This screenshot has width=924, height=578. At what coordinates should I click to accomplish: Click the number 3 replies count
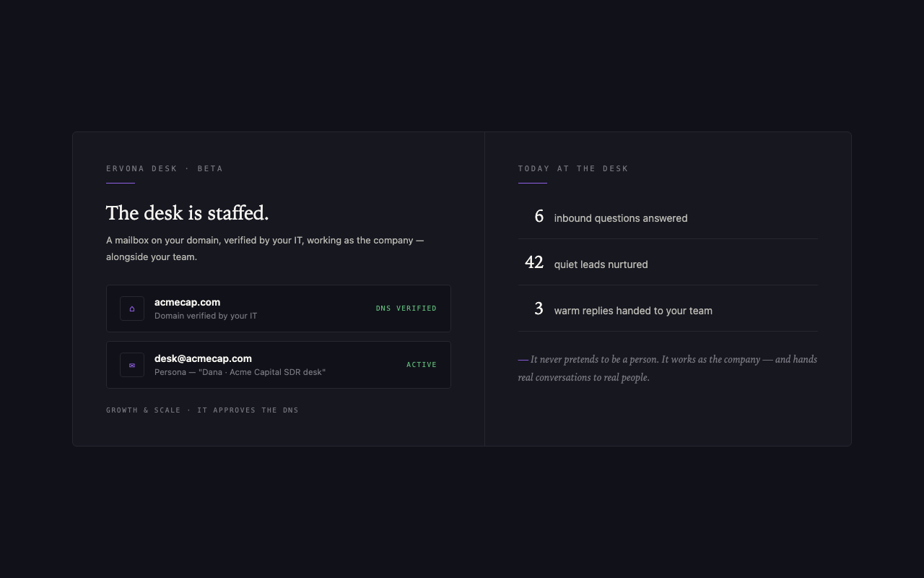pyautogui.click(x=539, y=309)
